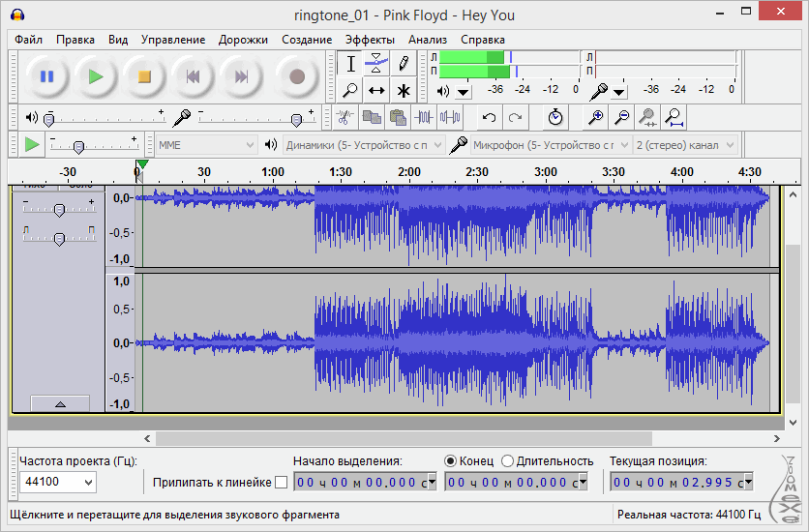Open selection start time format dropdown
809x532 pixels.
coord(433,483)
